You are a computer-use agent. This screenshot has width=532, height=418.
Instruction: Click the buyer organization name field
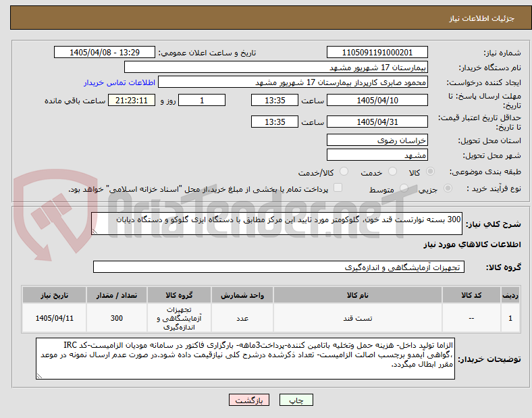point(276,67)
